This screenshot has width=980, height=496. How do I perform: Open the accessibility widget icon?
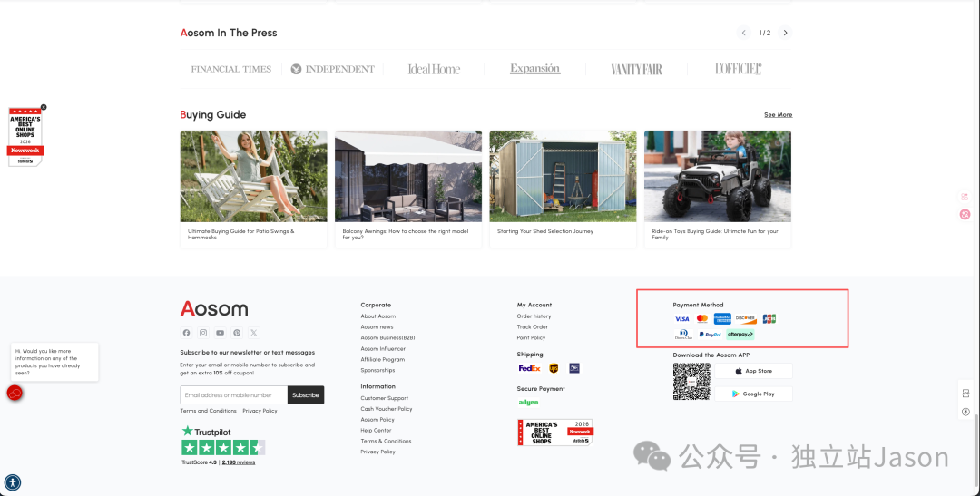[x=13, y=482]
